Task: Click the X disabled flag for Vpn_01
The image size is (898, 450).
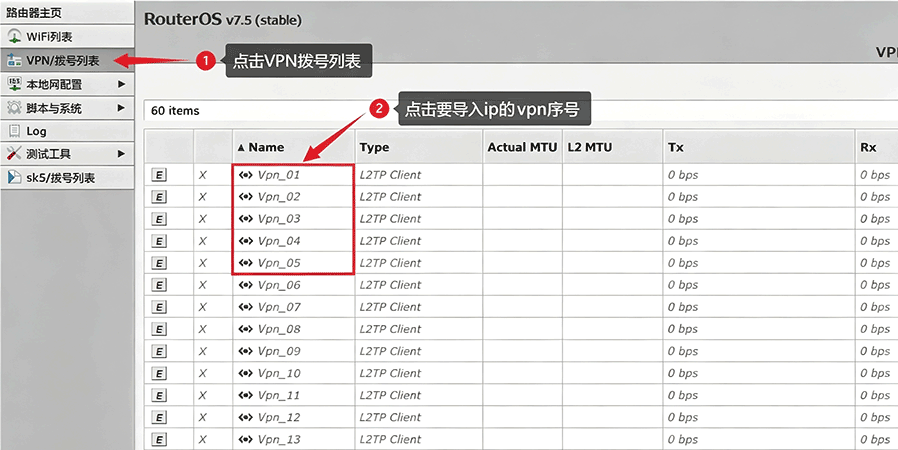Action: click(x=203, y=175)
